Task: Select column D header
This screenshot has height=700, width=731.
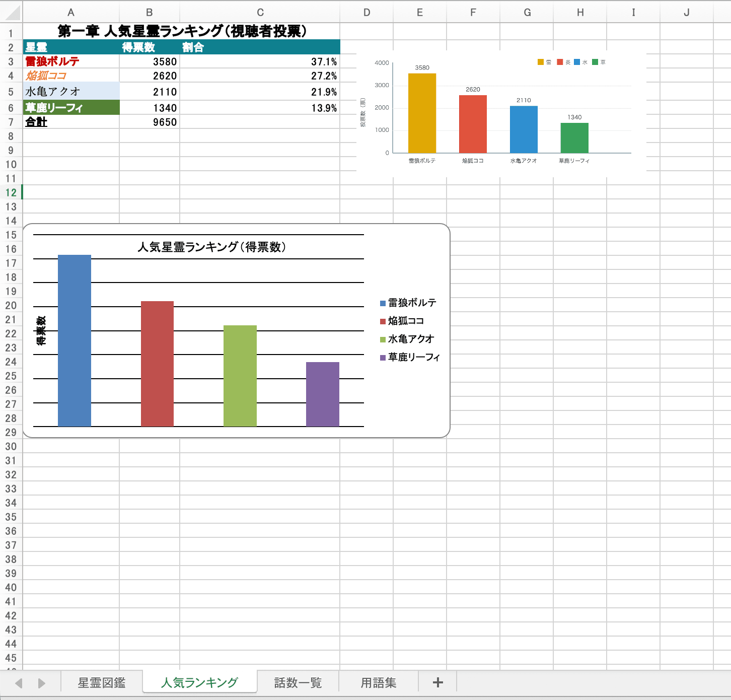Action: point(367,12)
